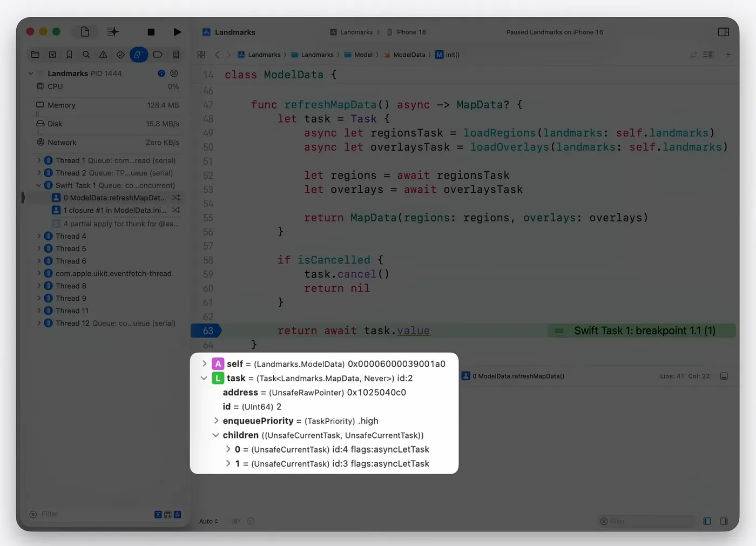Add an editor with the plus icon
This screenshot has height=546, width=756.
(x=728, y=55)
